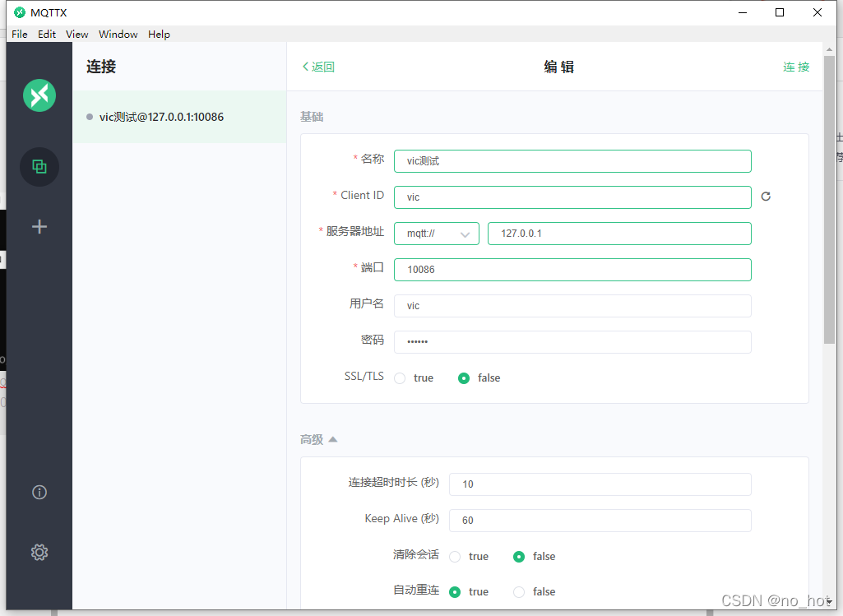Open the File menu

(20, 35)
